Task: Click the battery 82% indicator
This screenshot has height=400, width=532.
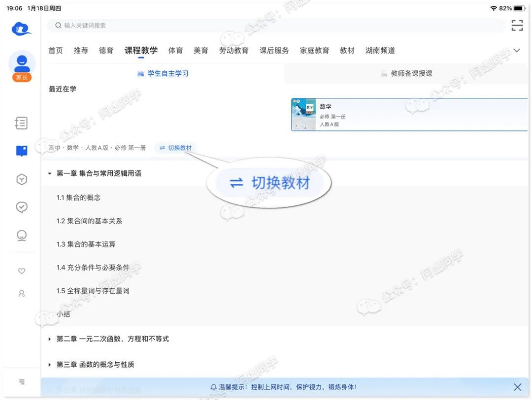Action: (512, 8)
